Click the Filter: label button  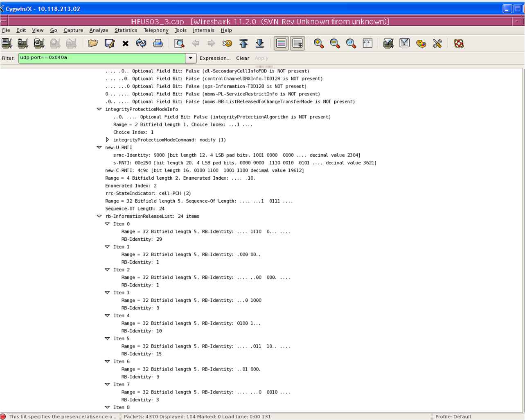pyautogui.click(x=8, y=58)
